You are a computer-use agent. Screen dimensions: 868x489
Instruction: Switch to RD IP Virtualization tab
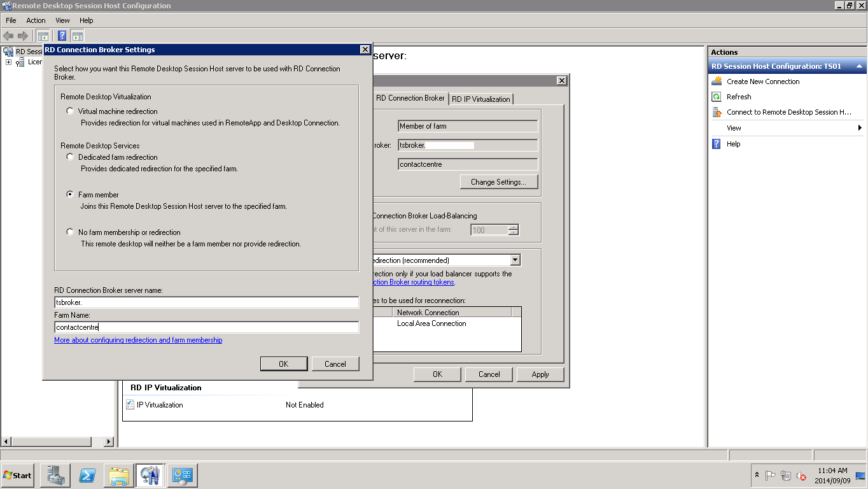pos(481,99)
